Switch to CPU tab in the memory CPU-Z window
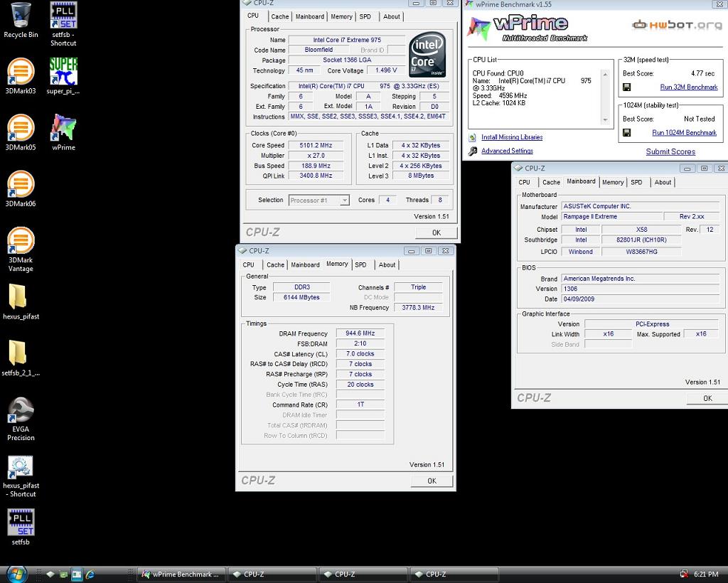 coord(248,265)
